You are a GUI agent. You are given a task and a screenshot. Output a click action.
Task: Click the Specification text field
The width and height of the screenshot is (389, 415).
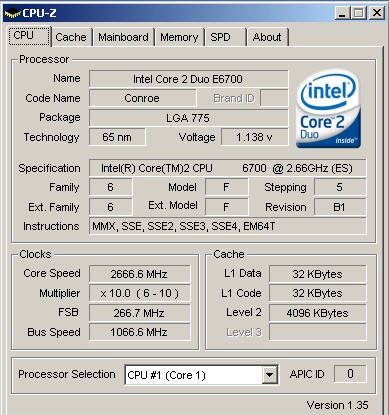(227, 168)
